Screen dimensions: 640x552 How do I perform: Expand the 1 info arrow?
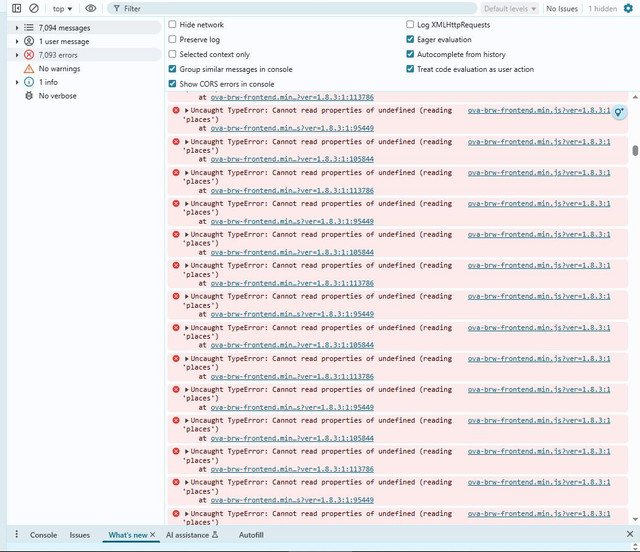pos(17,82)
